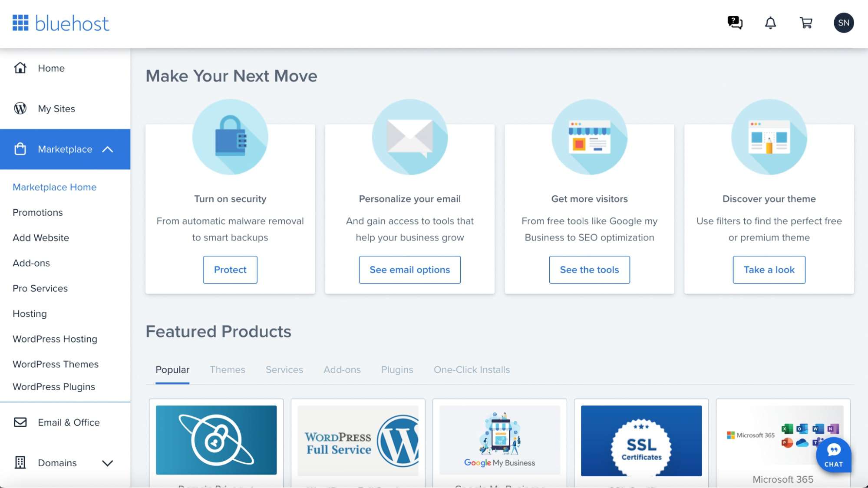This screenshot has height=488, width=868.
Task: Click the Turn on security heading
Action: coord(230,199)
